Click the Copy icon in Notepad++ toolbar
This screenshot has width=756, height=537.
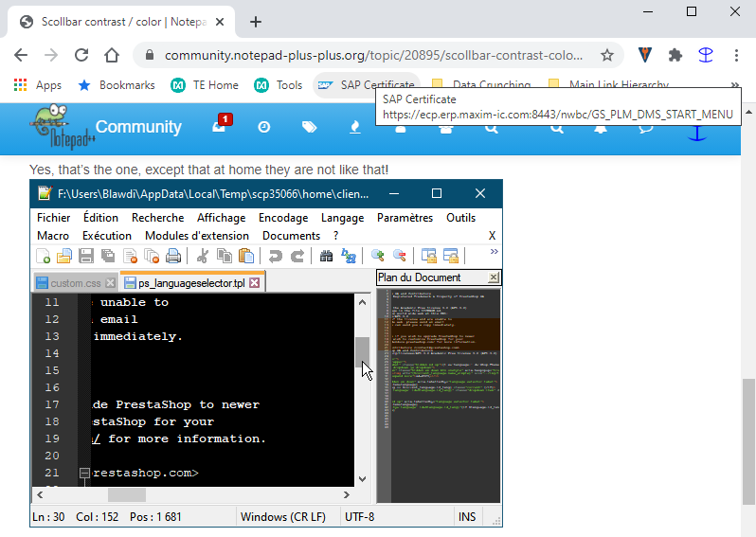225,256
